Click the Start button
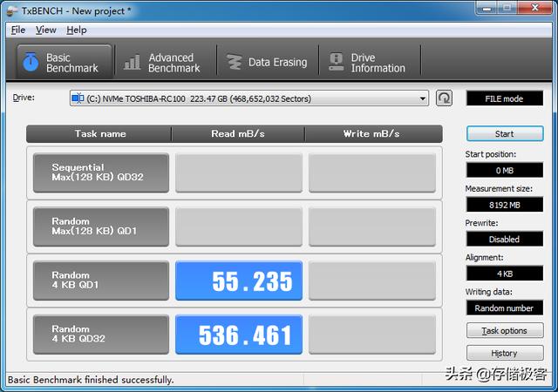Image resolution: width=558 pixels, height=392 pixels. 505,134
